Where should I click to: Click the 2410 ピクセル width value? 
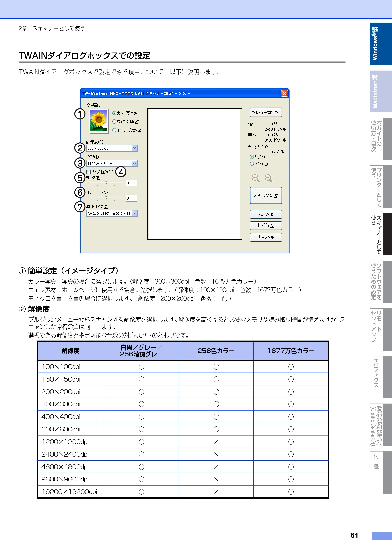(x=275, y=129)
